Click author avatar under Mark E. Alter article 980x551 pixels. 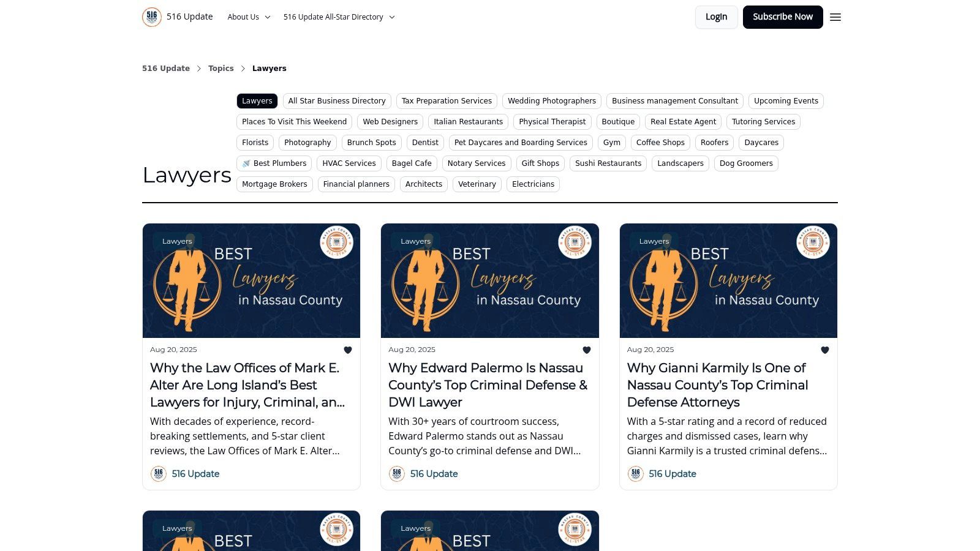tap(159, 474)
